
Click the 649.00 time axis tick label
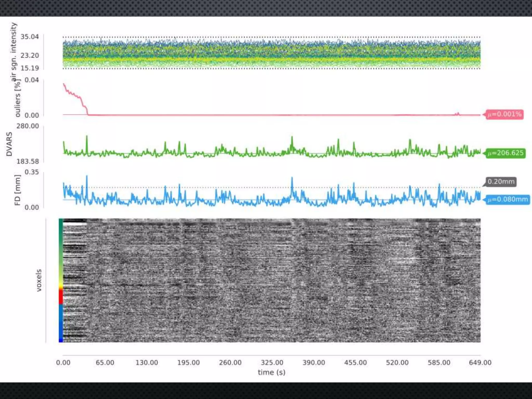pos(480,363)
